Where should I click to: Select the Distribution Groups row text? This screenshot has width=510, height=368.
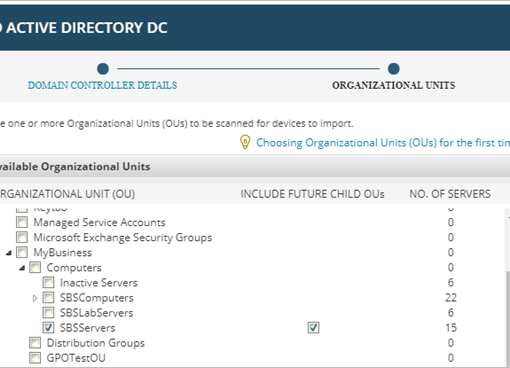coord(96,343)
